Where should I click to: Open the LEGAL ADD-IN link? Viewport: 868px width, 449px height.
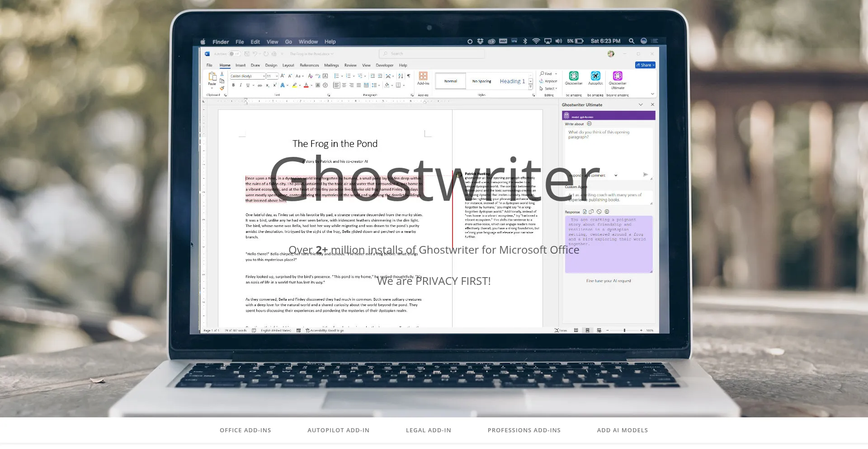click(429, 430)
